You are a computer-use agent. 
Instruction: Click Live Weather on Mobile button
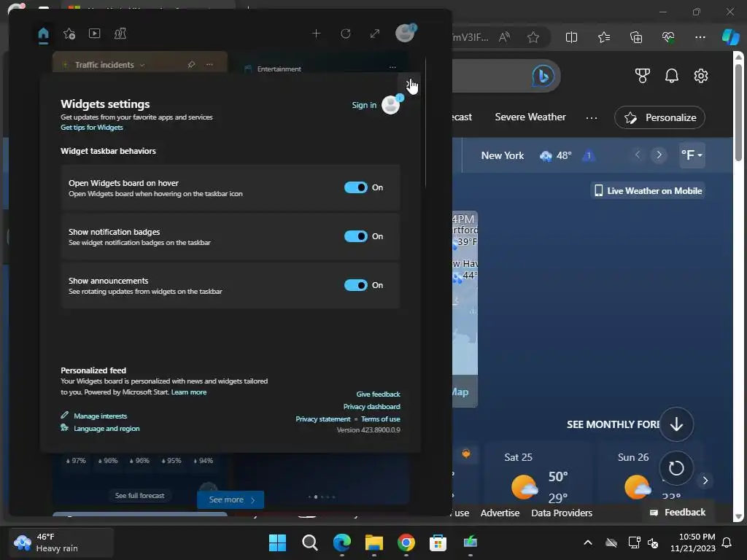click(x=648, y=191)
